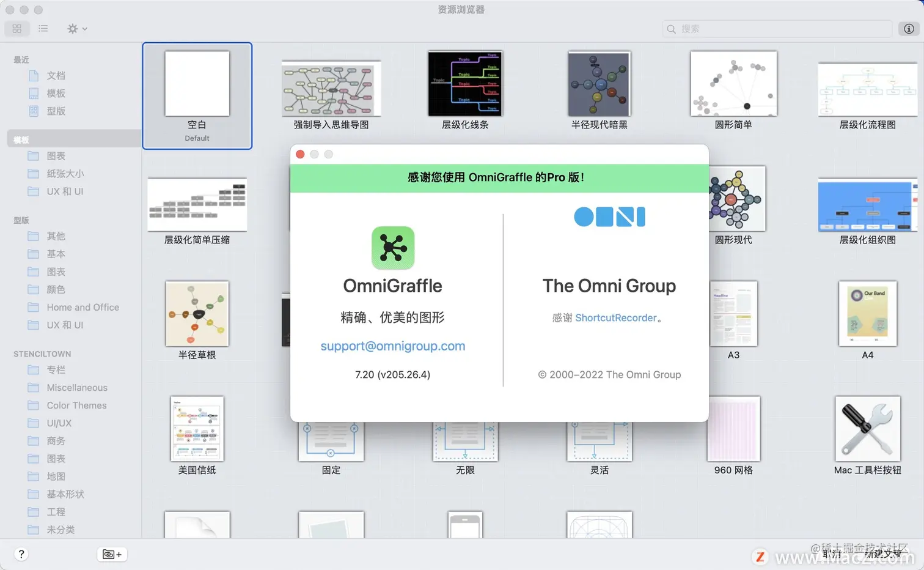
Task: Open the help question mark button
Action: click(x=21, y=554)
